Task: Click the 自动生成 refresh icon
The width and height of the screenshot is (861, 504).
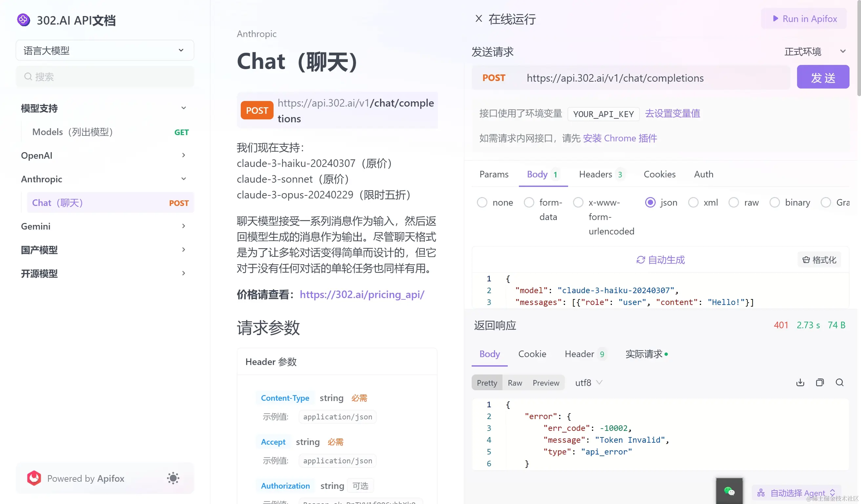Action: [x=641, y=260]
